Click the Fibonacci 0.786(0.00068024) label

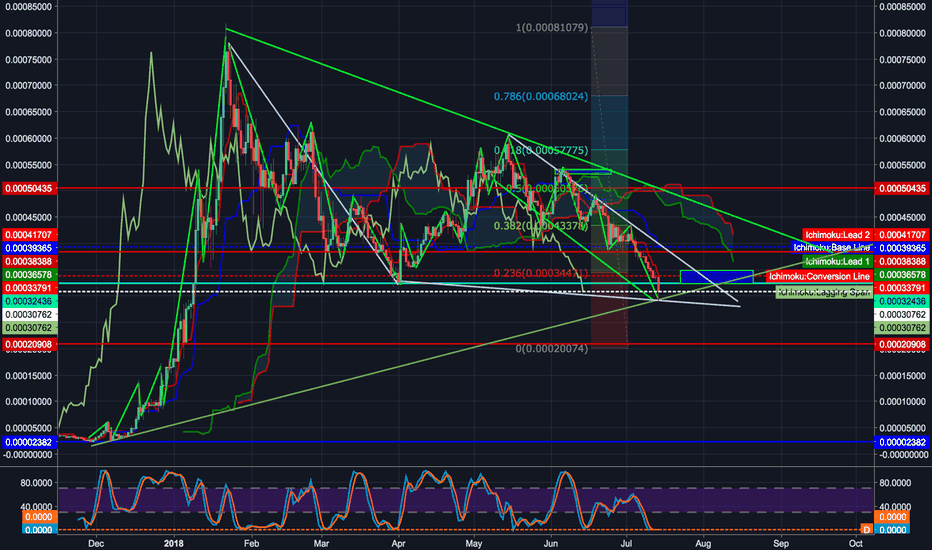[x=541, y=96]
